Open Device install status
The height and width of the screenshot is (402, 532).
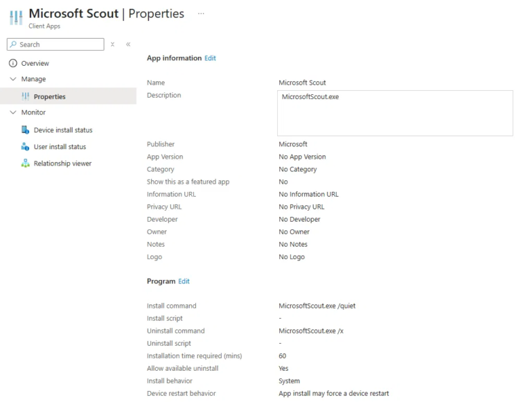point(63,130)
